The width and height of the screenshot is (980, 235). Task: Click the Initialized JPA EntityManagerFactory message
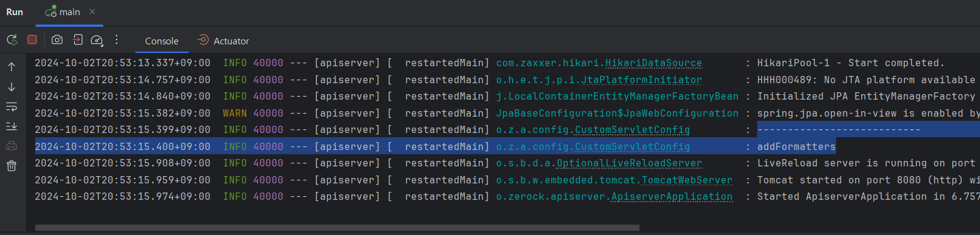[x=866, y=97]
